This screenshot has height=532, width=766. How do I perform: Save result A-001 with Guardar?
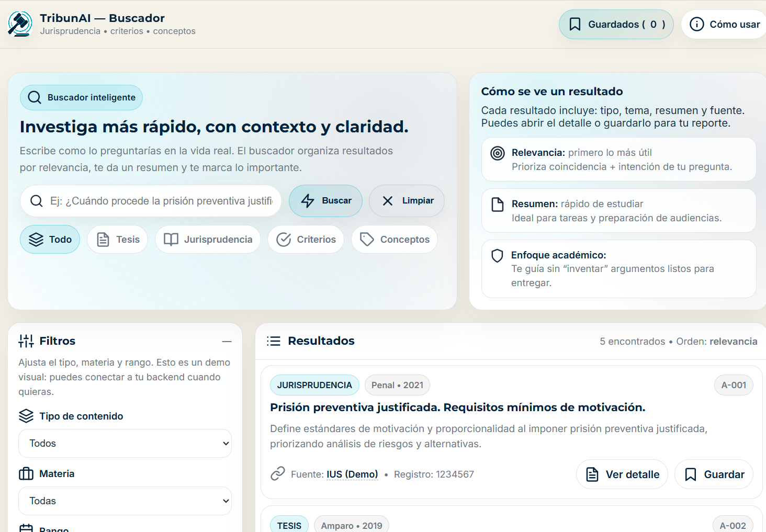[714, 474]
